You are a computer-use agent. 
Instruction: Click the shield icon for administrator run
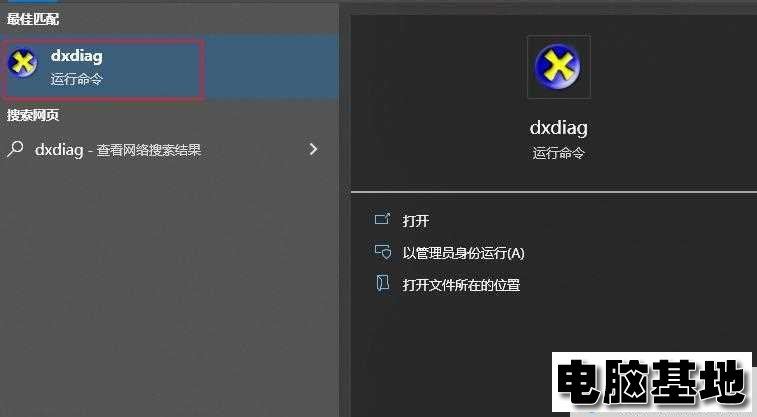point(383,251)
